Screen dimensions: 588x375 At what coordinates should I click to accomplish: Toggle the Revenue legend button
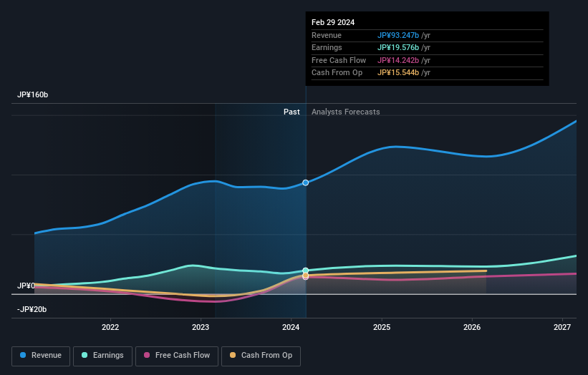point(41,356)
